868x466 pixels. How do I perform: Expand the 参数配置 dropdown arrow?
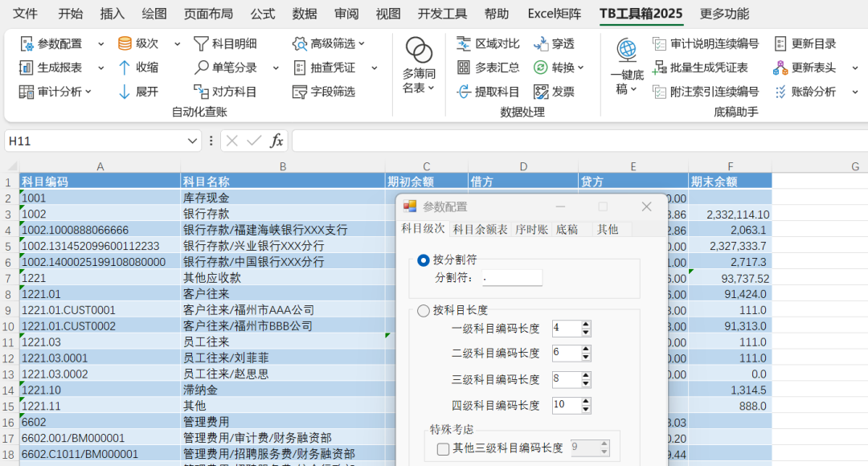pyautogui.click(x=100, y=43)
